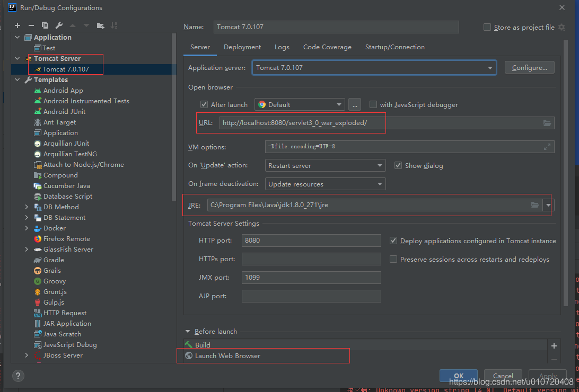Remove the selected configuration

click(31, 25)
